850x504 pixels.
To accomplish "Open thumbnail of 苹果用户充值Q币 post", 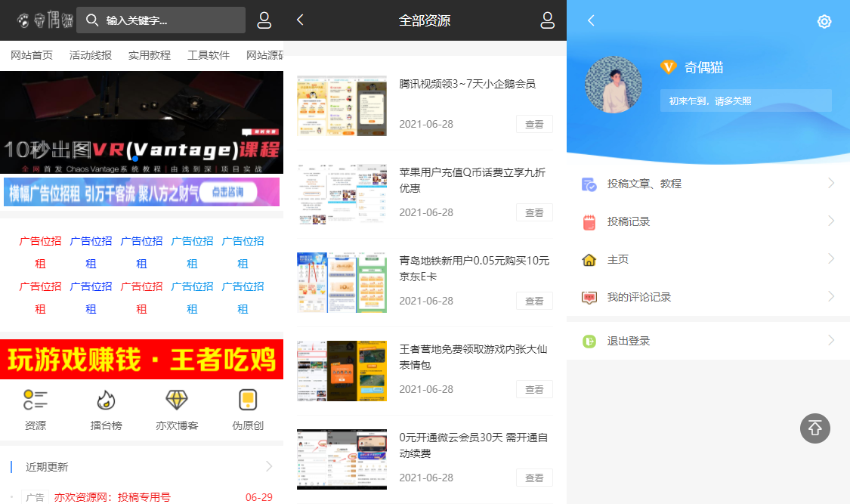I will [x=342, y=194].
